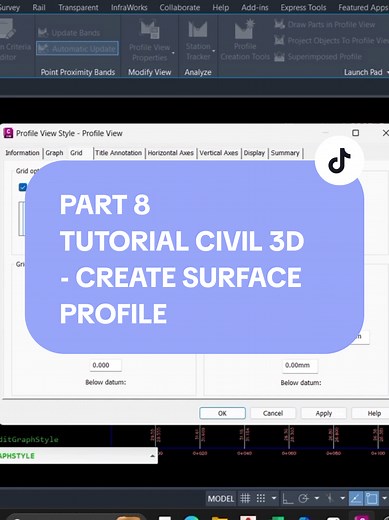Screen dimensions: 389x520
Task: Switch to the Summary tab
Action: pyautogui.click(x=285, y=153)
